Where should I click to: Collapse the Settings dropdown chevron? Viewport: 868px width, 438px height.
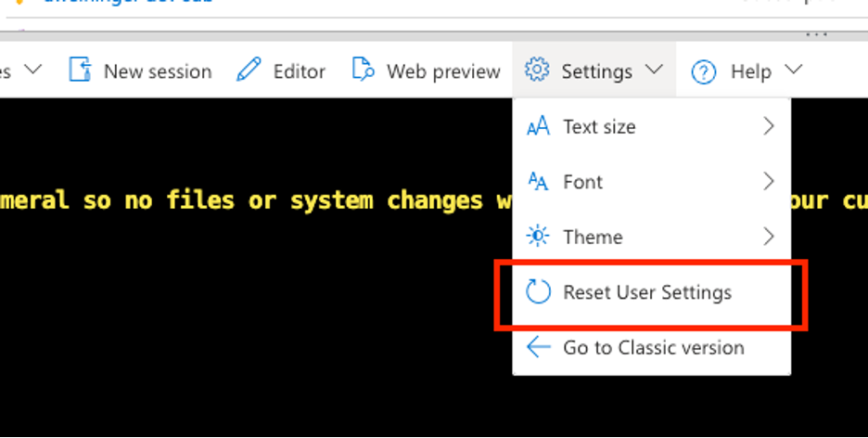(654, 71)
